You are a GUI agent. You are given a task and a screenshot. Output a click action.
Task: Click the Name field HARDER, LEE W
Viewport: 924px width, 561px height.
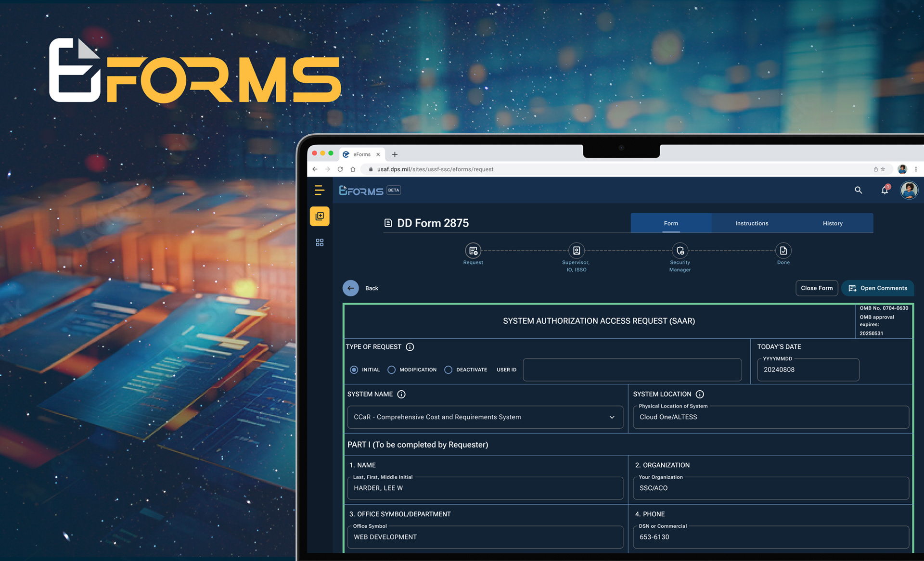pos(485,488)
